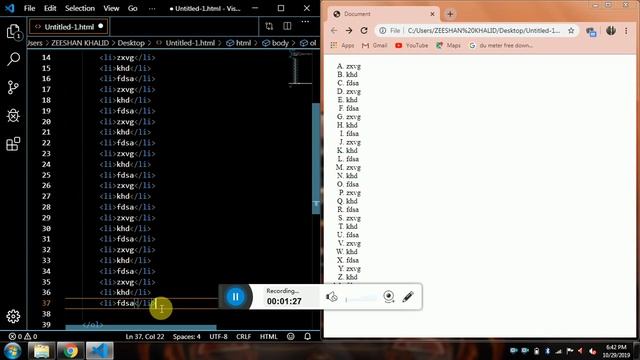Change line ending via CRLF status item
Image resolution: width=640 pixels, height=360 pixels.
coord(243,336)
